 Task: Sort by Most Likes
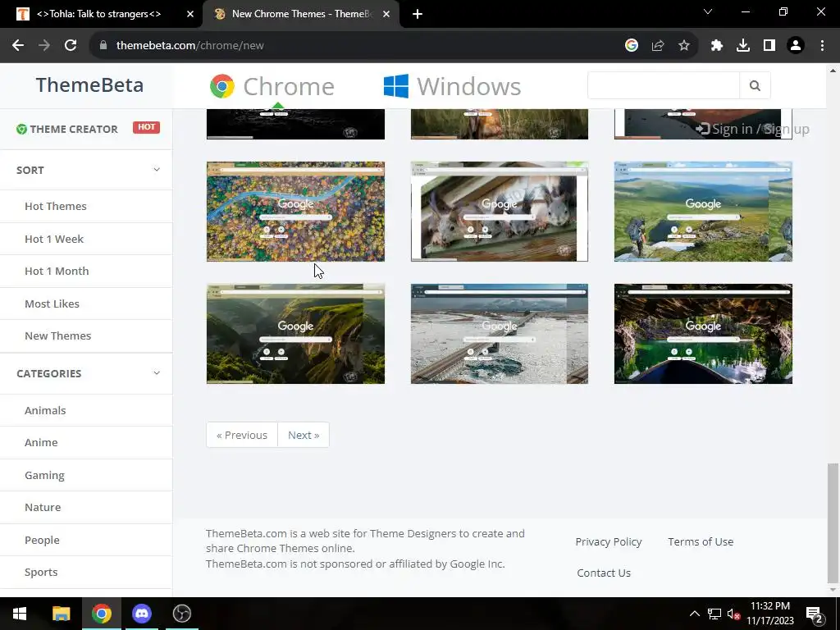(52, 304)
